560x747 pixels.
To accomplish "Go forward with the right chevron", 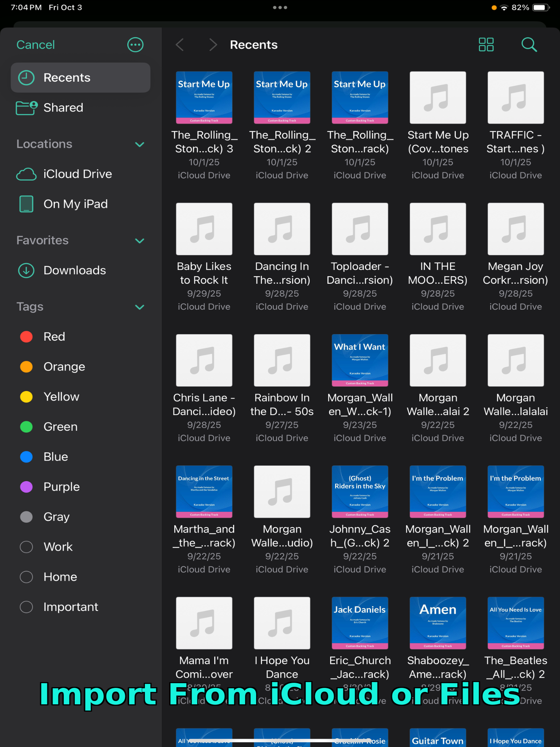I will click(213, 45).
